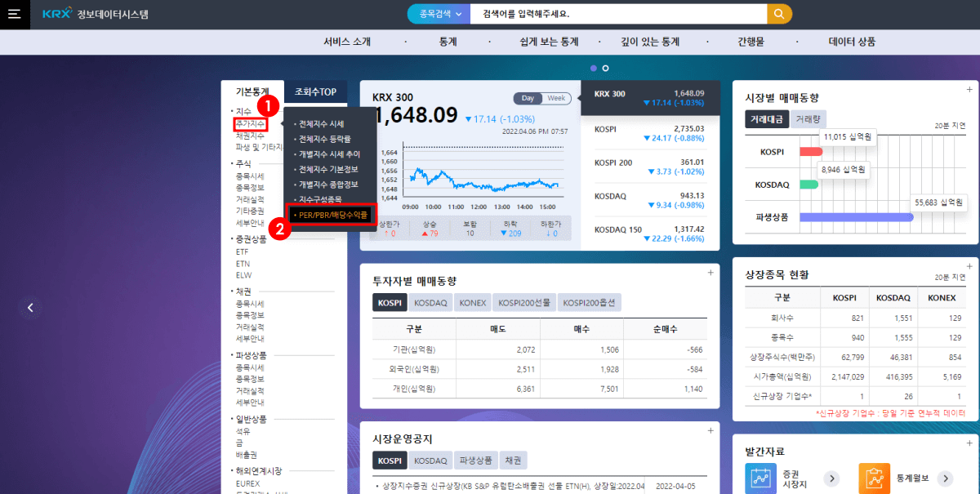This screenshot has width=980, height=494.
Task: Click EUREX under 해외연계시장
Action: point(247,483)
